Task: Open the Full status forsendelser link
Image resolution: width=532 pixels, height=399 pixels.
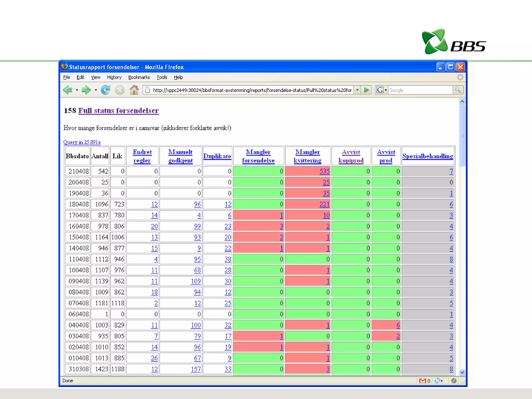Action: click(x=118, y=111)
